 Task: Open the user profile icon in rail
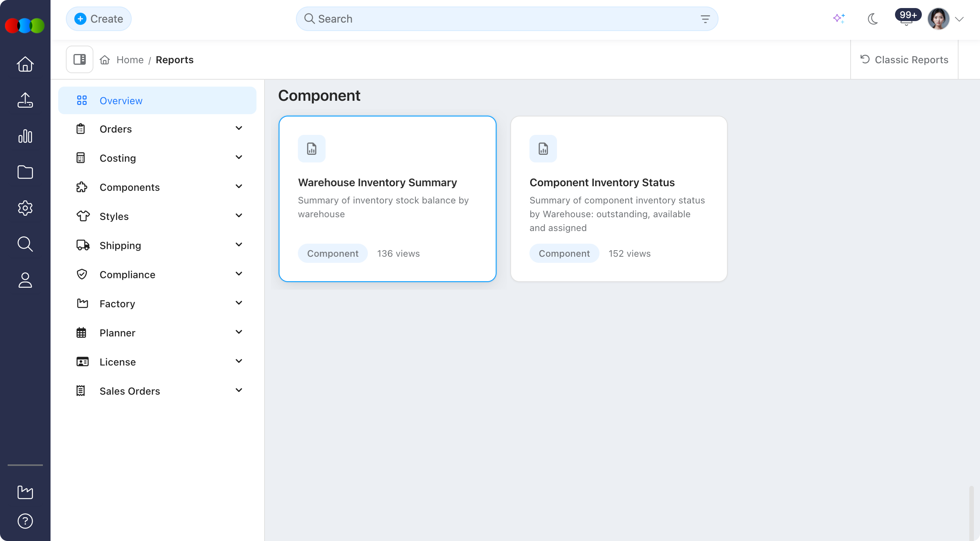click(25, 280)
